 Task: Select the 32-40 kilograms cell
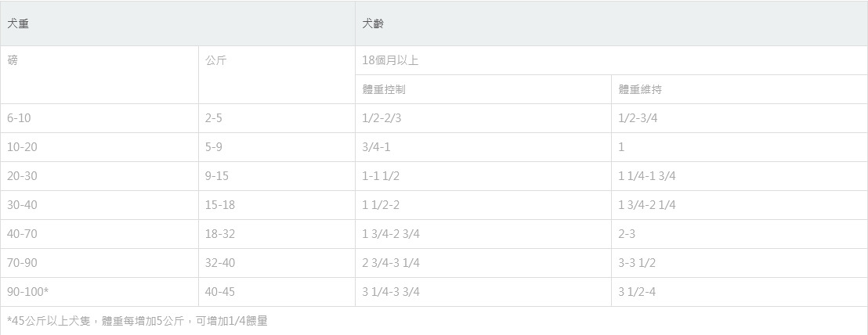click(x=220, y=263)
